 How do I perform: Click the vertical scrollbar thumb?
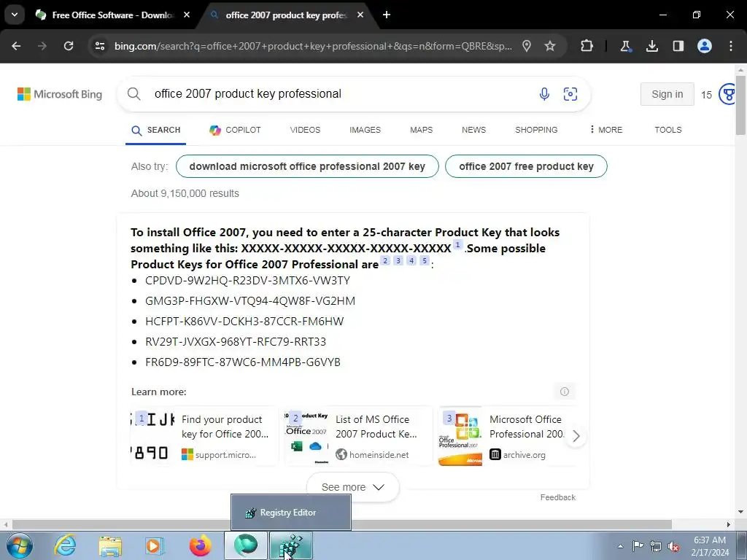(740, 104)
